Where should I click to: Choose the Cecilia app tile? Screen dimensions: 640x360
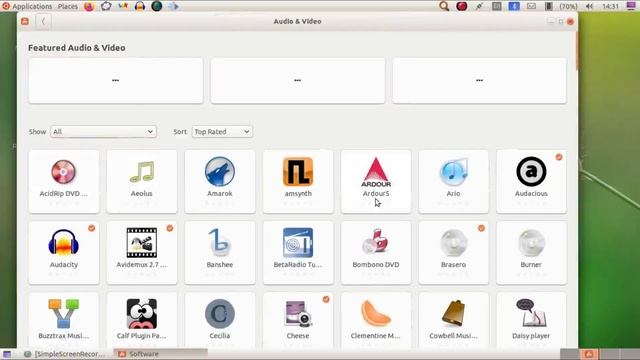[x=220, y=320]
